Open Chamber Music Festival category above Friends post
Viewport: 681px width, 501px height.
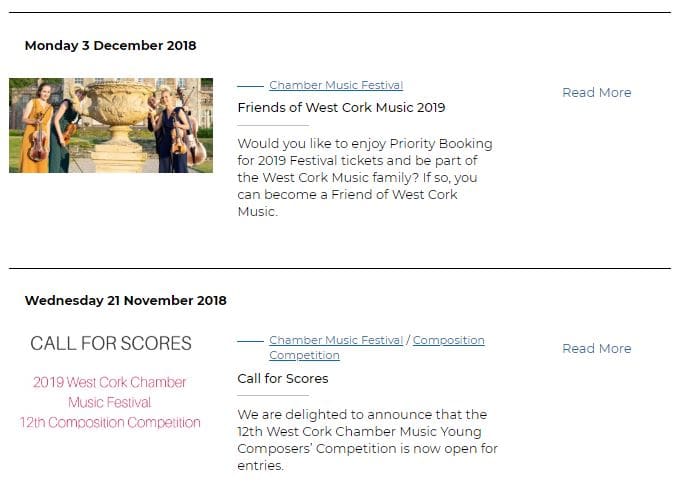(336, 85)
